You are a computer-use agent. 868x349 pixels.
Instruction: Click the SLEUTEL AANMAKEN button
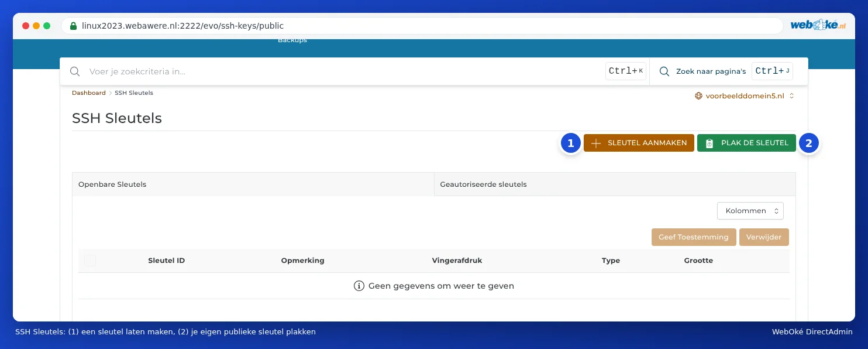[639, 143]
